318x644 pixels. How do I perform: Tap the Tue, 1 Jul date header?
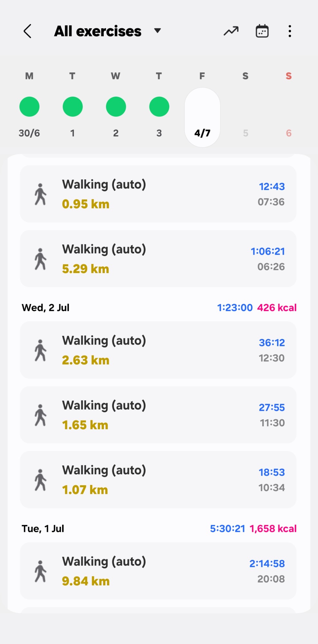click(43, 529)
